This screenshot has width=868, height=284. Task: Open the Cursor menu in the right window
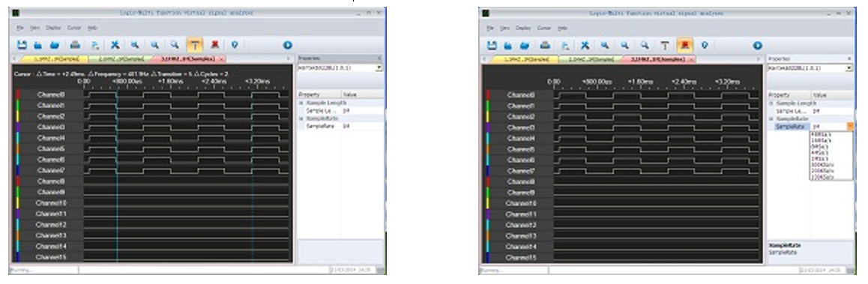point(544,28)
